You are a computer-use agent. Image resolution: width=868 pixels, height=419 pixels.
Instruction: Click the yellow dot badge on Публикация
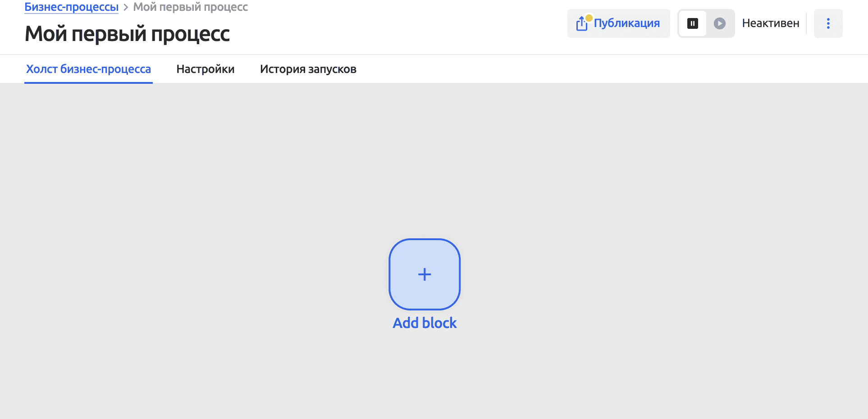point(589,18)
